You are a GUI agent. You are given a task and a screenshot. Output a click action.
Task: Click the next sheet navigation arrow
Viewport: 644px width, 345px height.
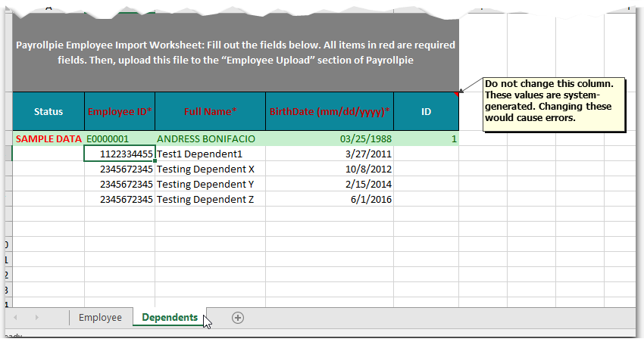click(x=36, y=318)
